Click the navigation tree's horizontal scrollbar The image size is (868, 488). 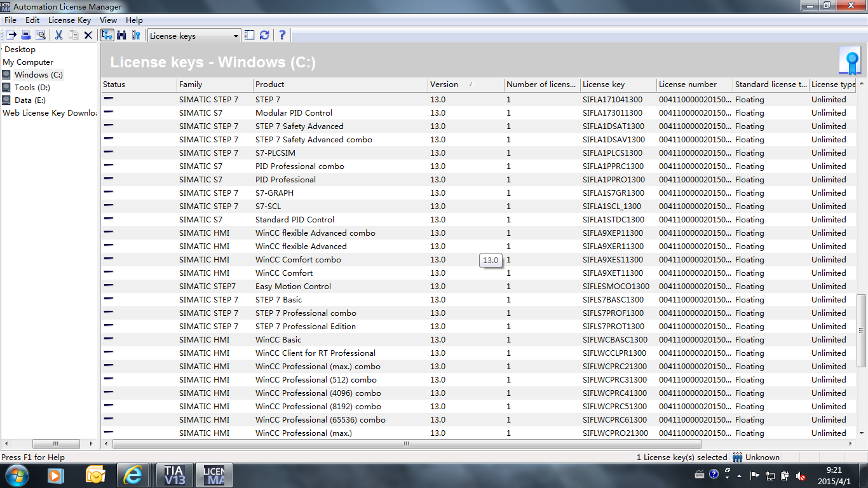(x=56, y=444)
